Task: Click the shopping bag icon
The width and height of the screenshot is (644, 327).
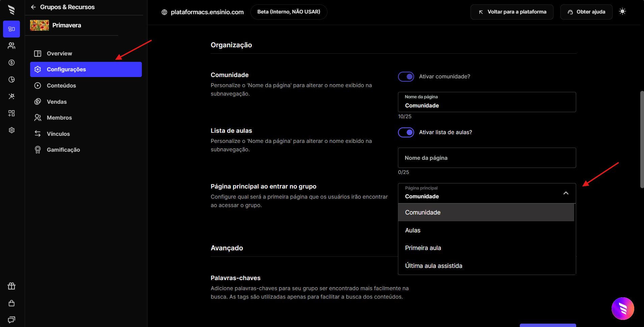Action: 11,303
